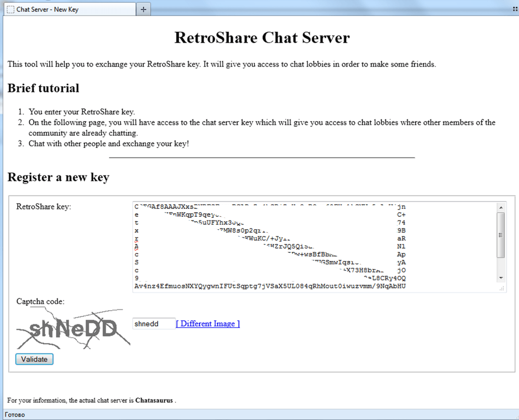Click the Register a new key heading
This screenshot has width=519, height=420.
pyautogui.click(x=58, y=177)
